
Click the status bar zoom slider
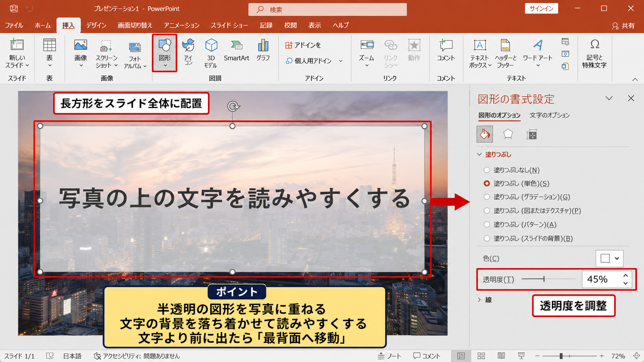pos(569,356)
